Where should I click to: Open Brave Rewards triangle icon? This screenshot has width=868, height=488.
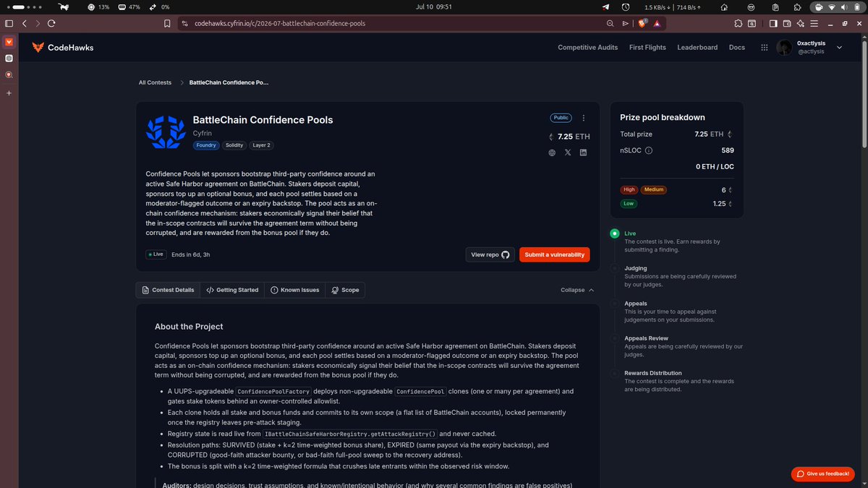pos(657,23)
